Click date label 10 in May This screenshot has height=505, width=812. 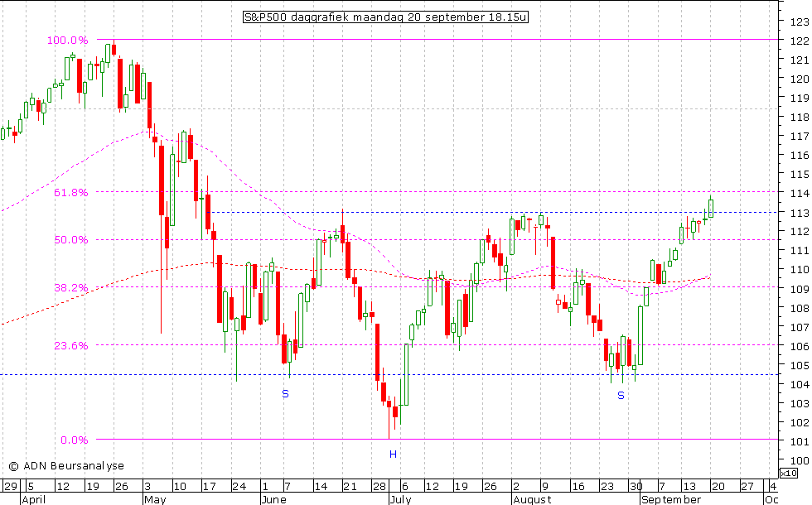(179, 487)
